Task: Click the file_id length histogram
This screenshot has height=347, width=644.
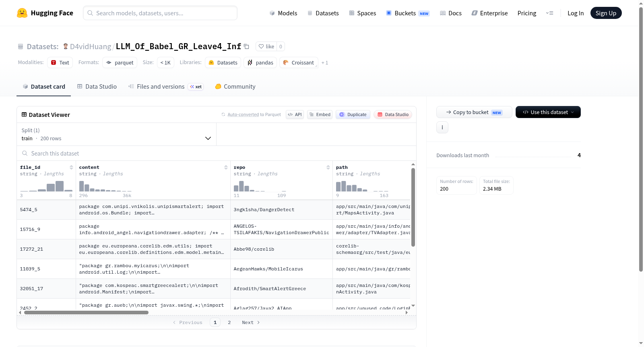Action: (46, 186)
